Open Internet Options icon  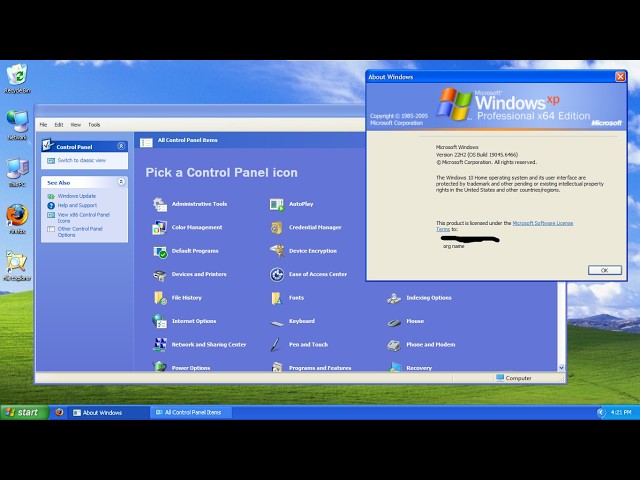click(x=160, y=321)
